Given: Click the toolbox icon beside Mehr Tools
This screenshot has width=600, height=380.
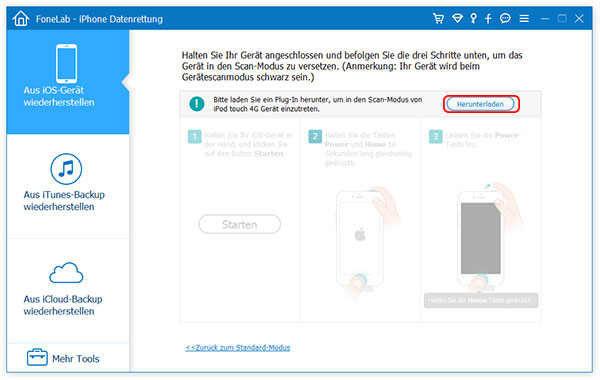Looking at the screenshot, I should [37, 357].
